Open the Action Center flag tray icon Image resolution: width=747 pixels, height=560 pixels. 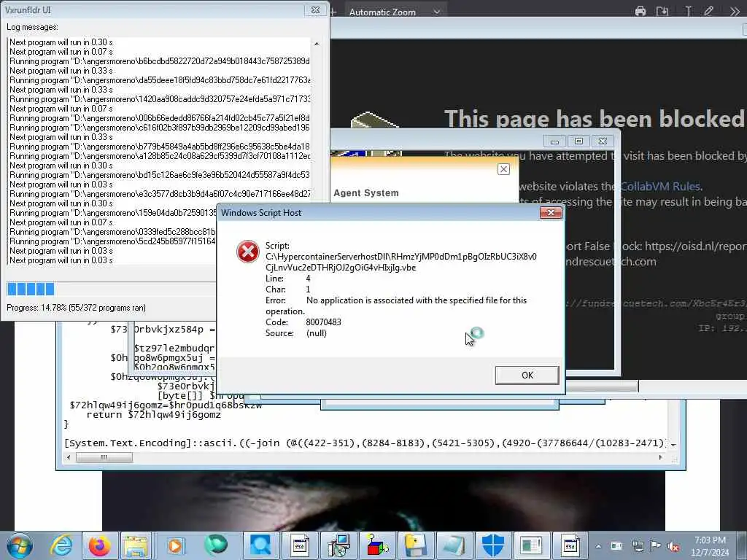click(656, 546)
